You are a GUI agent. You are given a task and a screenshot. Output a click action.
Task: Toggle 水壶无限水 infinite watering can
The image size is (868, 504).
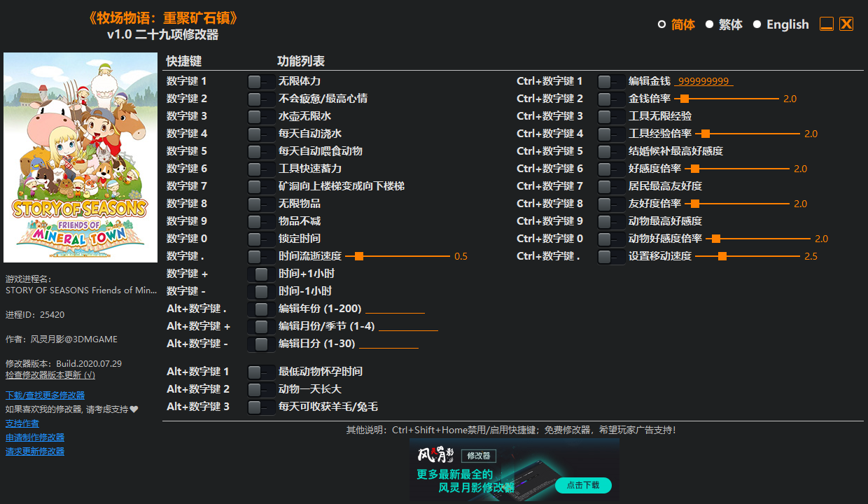[x=260, y=115]
